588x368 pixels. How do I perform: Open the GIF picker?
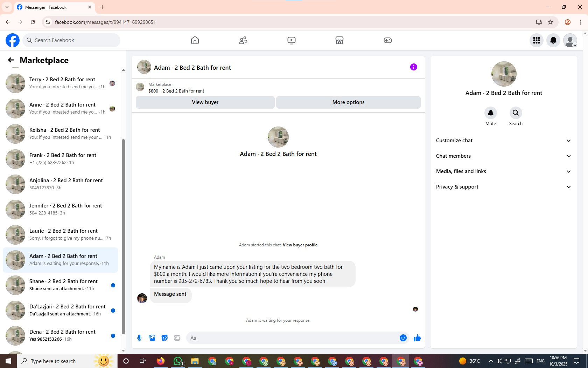(x=177, y=338)
